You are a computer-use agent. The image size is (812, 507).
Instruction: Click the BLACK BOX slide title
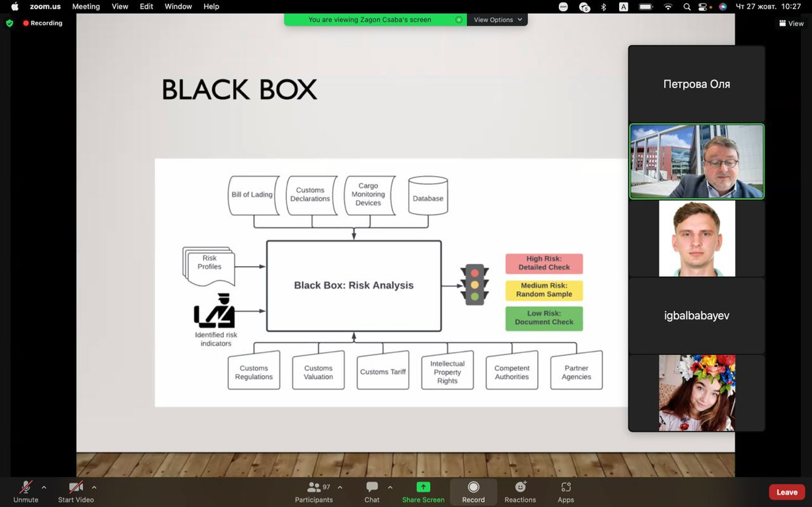pos(239,90)
